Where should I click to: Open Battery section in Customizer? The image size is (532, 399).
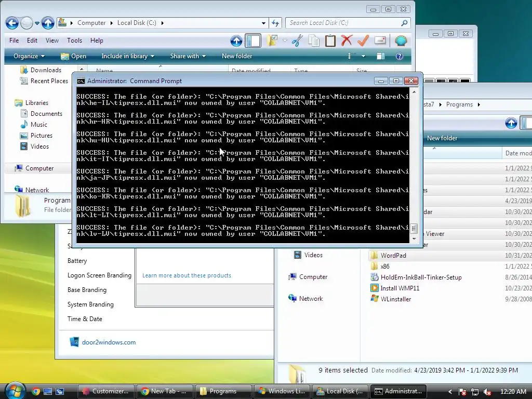coord(77,261)
